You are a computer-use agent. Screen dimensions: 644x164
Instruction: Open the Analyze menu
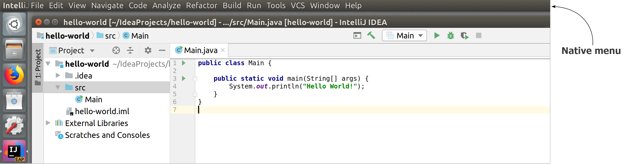point(167,5)
